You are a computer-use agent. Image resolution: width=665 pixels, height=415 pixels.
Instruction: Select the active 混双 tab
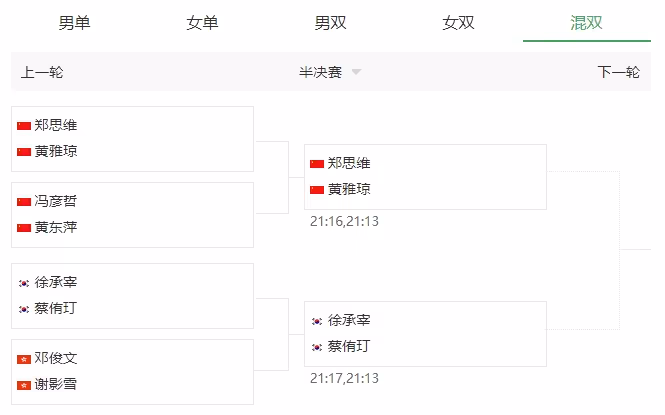click(x=587, y=22)
